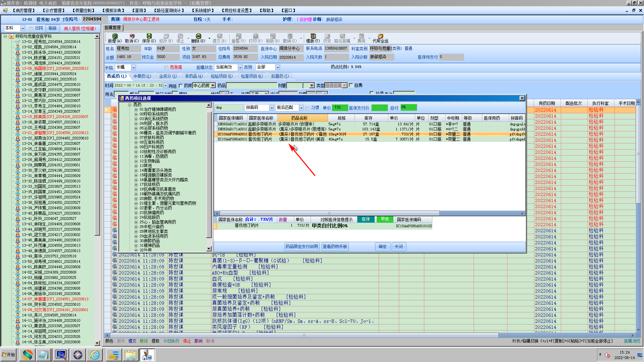Click the 确定 button in drug dialog
Image resolution: width=644 pixels, height=362 pixels.
click(x=382, y=247)
